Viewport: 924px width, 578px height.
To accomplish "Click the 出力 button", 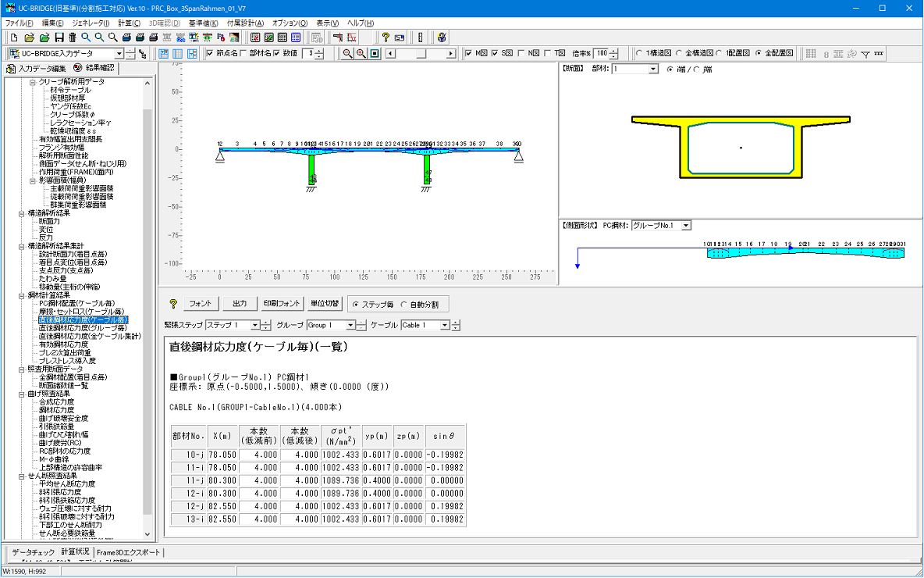I will pos(240,304).
